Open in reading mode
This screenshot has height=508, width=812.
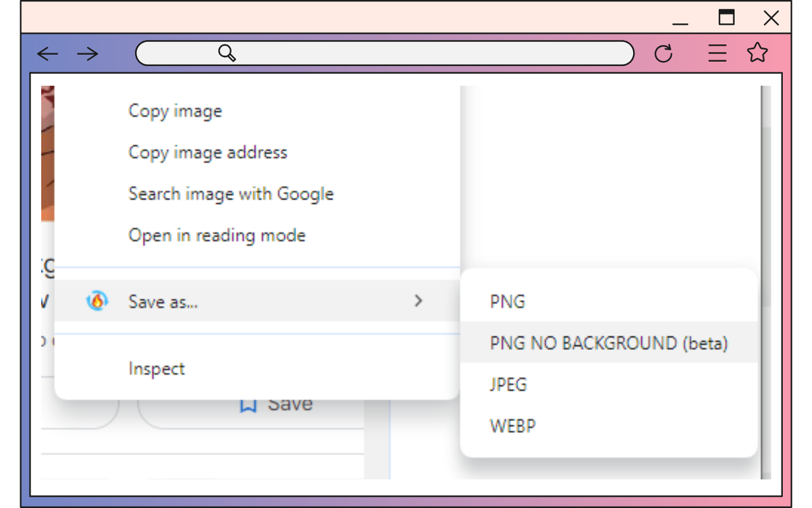pyautogui.click(x=217, y=235)
